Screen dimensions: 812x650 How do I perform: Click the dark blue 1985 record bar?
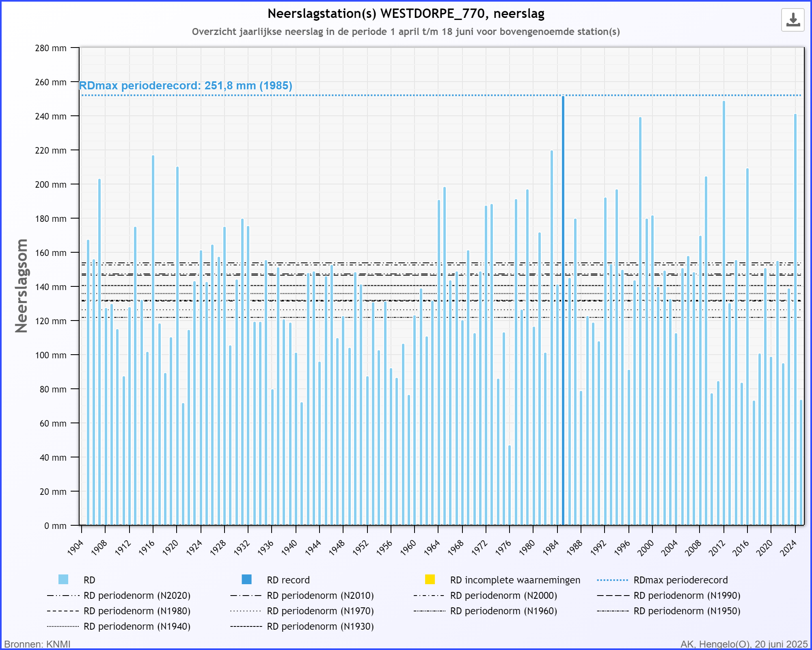tap(563, 310)
